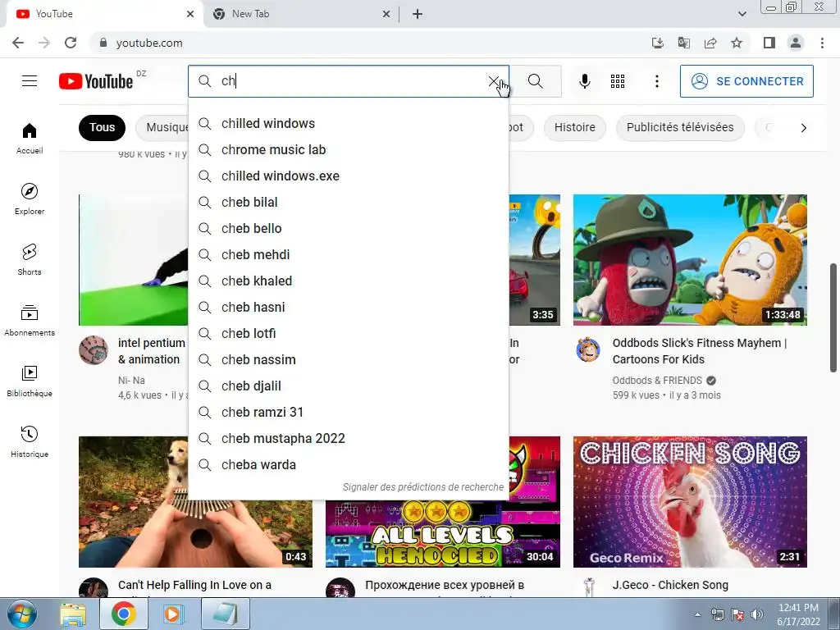Open a new tab with plus
Image resolution: width=840 pixels, height=630 pixels.
click(x=418, y=14)
